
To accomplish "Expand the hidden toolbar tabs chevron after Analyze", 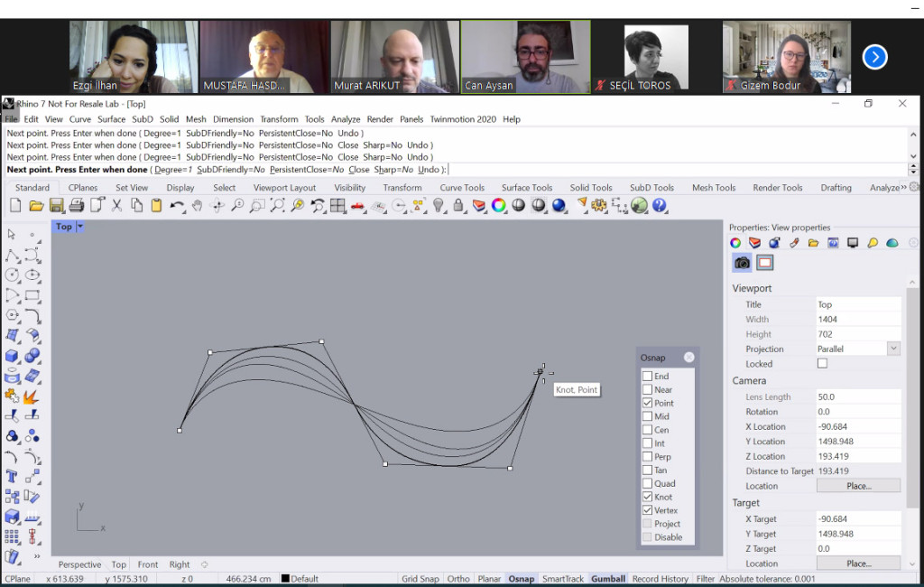I will point(903,188).
